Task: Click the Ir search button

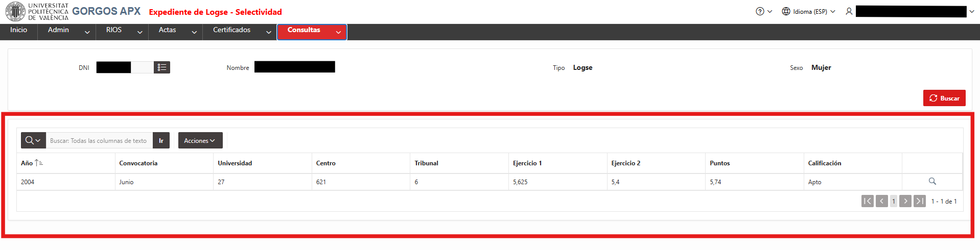Action: (161, 140)
